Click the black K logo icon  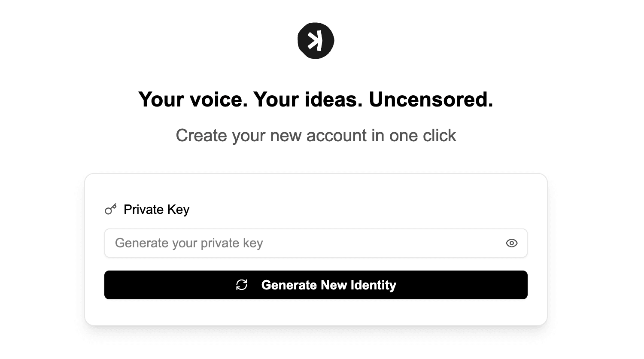click(316, 41)
